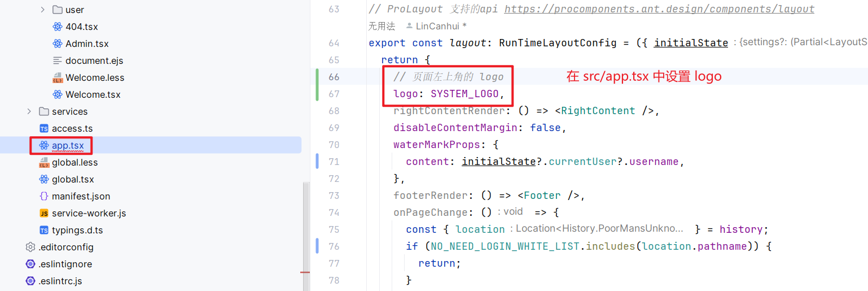Select typings.d.ts in the tree

coord(77,230)
